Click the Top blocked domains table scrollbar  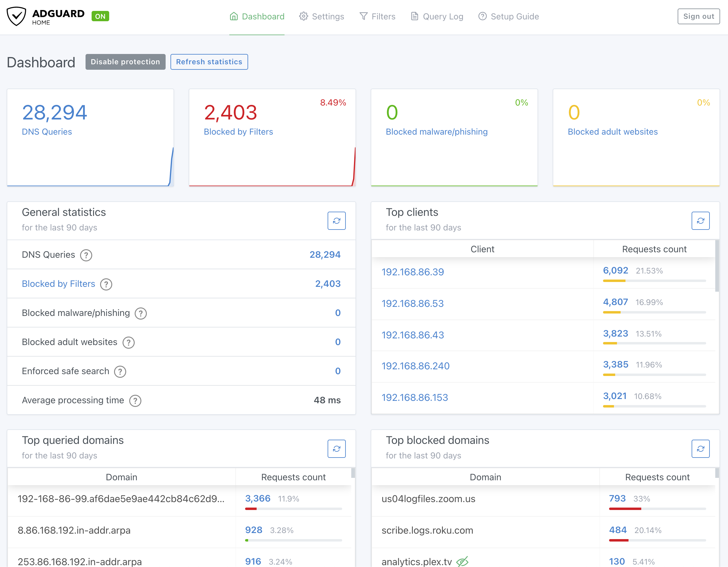click(x=717, y=473)
